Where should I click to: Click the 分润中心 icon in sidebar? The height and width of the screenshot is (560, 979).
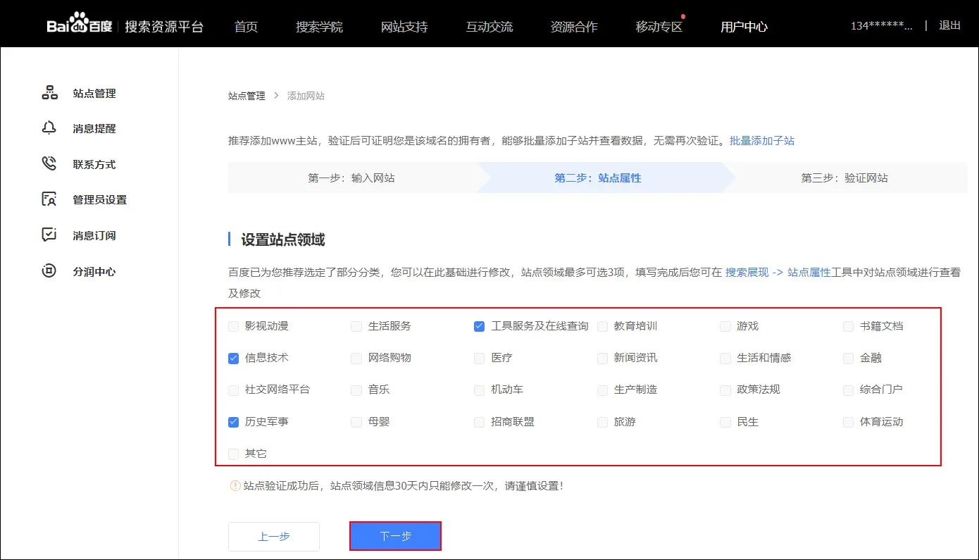[x=49, y=271]
